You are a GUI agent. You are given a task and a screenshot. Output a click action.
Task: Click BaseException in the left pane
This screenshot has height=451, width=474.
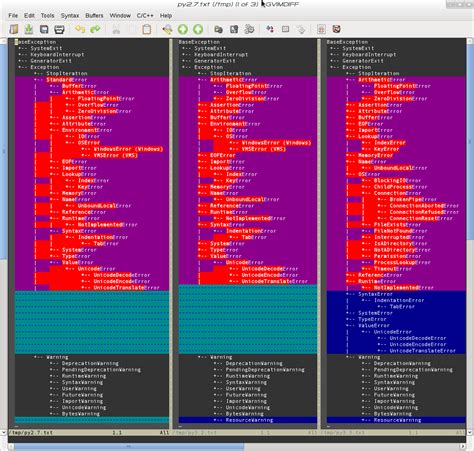point(35,42)
